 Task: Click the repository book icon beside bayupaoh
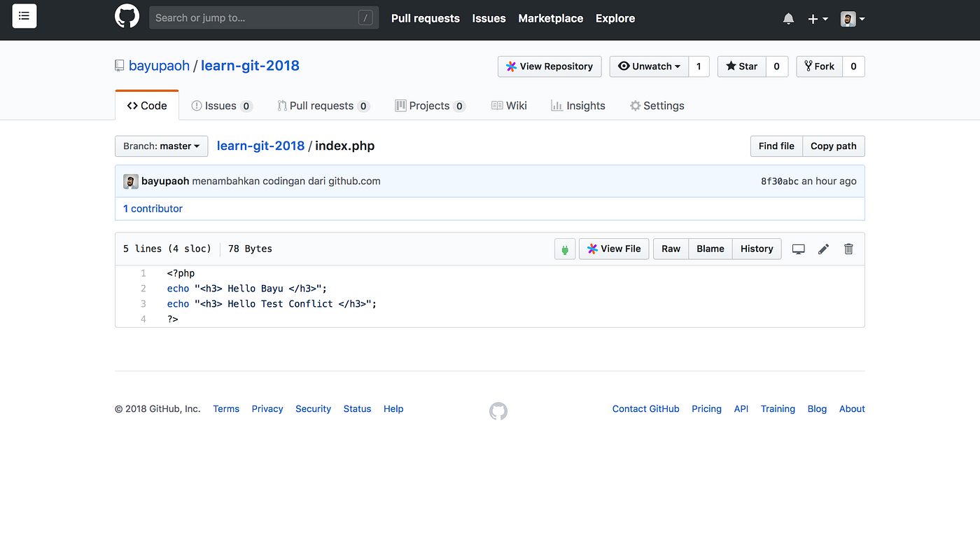tap(120, 65)
